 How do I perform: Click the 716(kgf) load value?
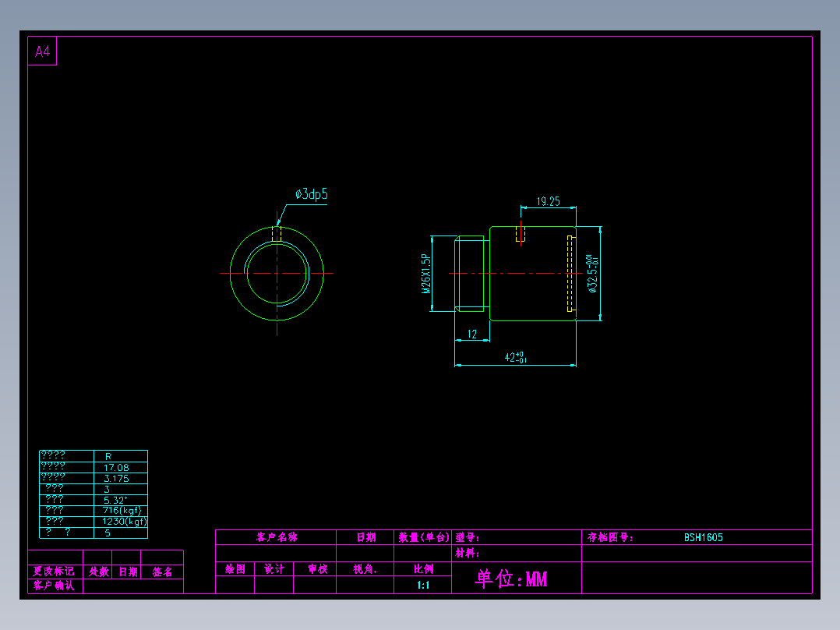(122, 511)
